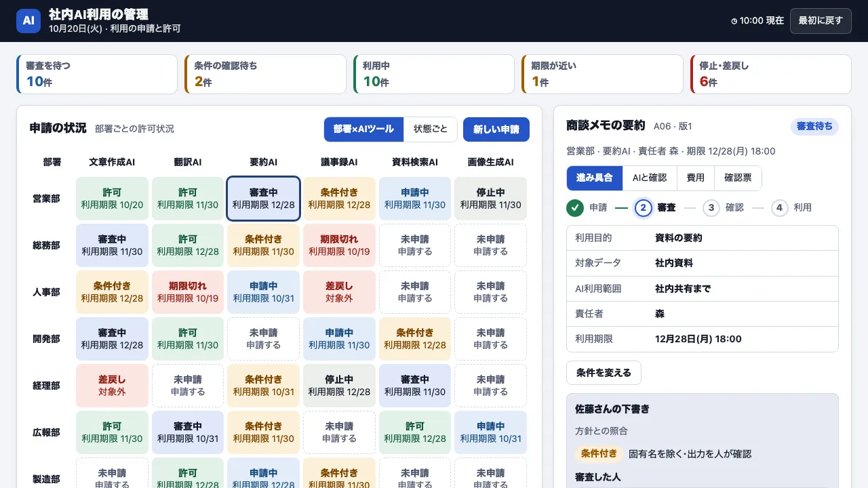This screenshot has height=488, width=868.
Task: Open the AIと確認 tab
Action: (650, 178)
